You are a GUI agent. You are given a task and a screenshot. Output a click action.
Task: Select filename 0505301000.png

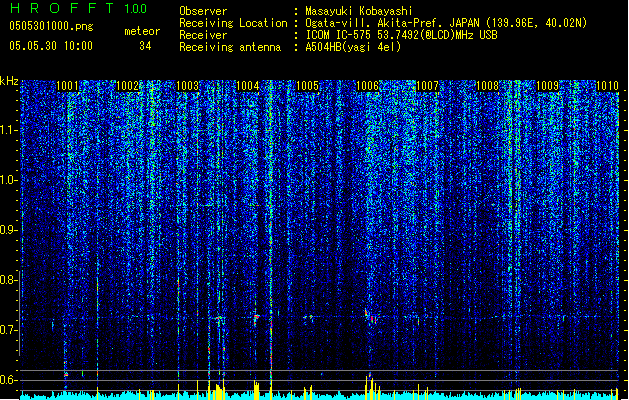51,27
